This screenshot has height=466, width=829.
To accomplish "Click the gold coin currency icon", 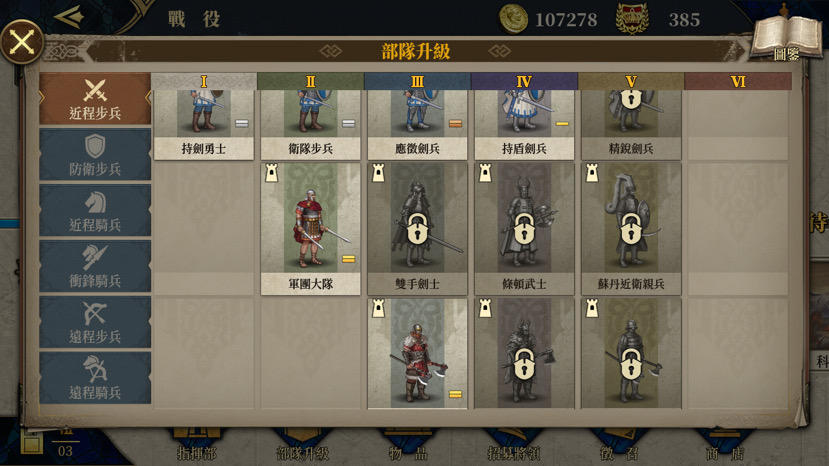I will [x=513, y=19].
